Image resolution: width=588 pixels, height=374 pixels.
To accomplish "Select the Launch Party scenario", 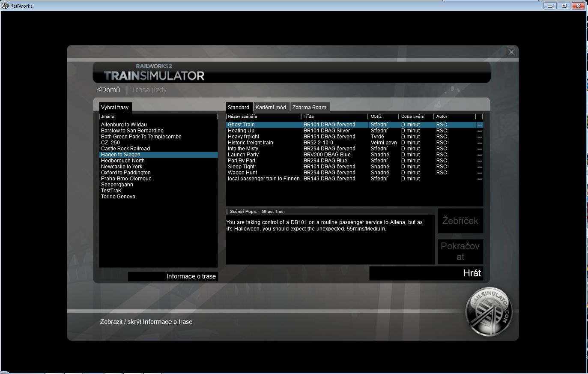I will point(354,155).
